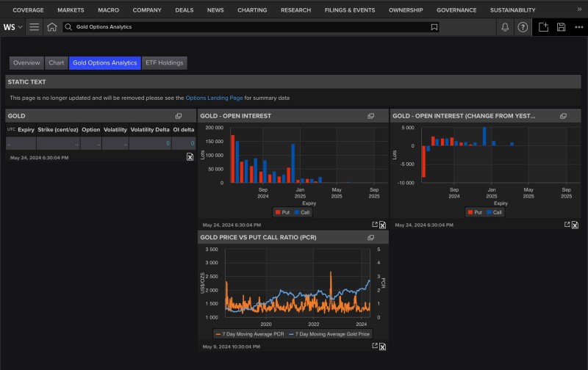This screenshot has width=588, height=370.
Task: Export Open Interest Change chart to Excel
Action: coord(575,225)
